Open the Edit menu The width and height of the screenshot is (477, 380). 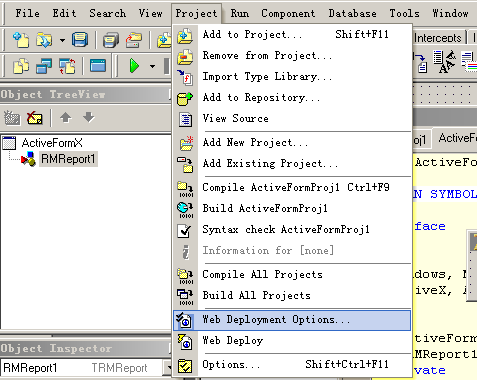[x=64, y=13]
